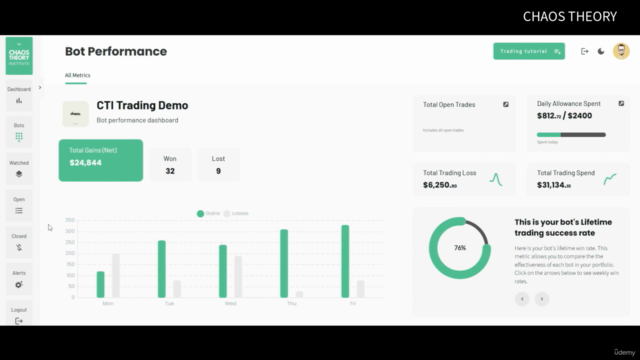Open the Alerts gear icon

point(19,284)
